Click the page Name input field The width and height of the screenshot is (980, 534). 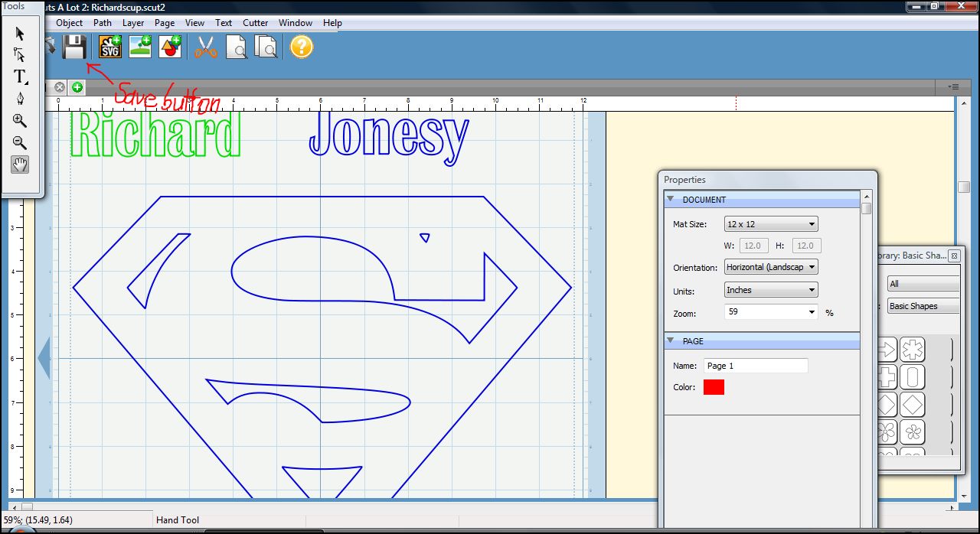point(756,366)
